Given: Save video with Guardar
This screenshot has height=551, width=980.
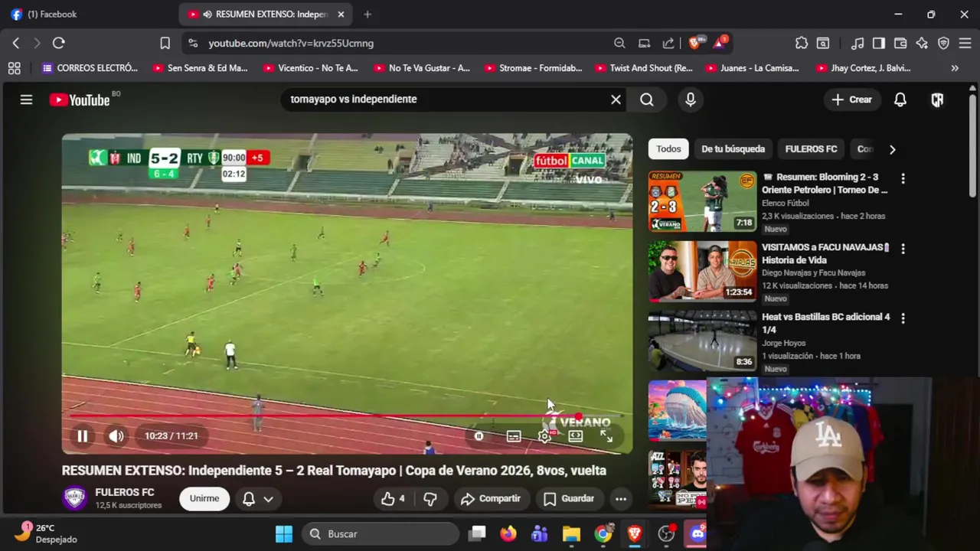Looking at the screenshot, I should (x=569, y=499).
